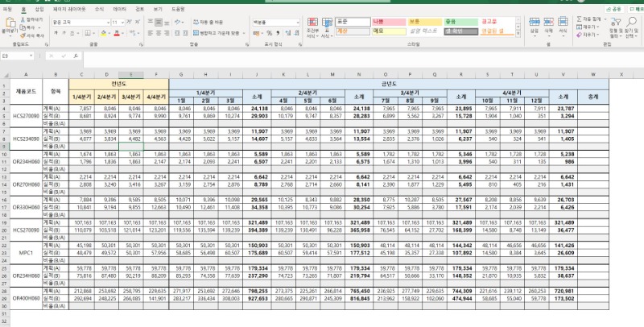Open the Font (글꼴) group dialog launcher
Screen dimensions: 644x327
coord(141,44)
